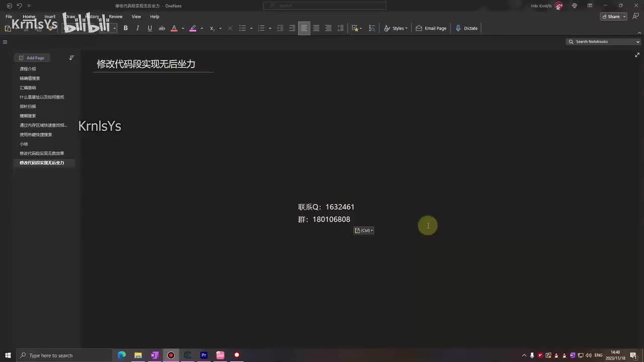
Task: Open the File menu
Action: (x=9, y=17)
